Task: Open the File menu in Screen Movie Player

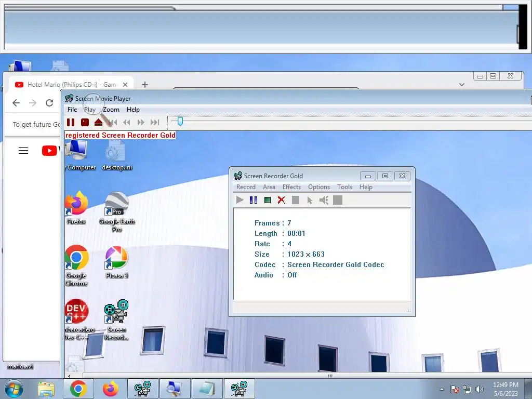Action: [72, 110]
